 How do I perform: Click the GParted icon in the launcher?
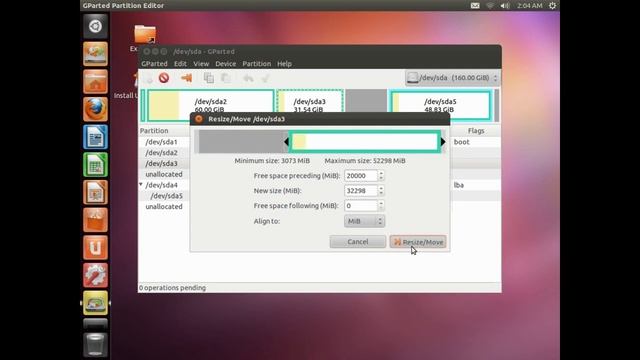96,303
